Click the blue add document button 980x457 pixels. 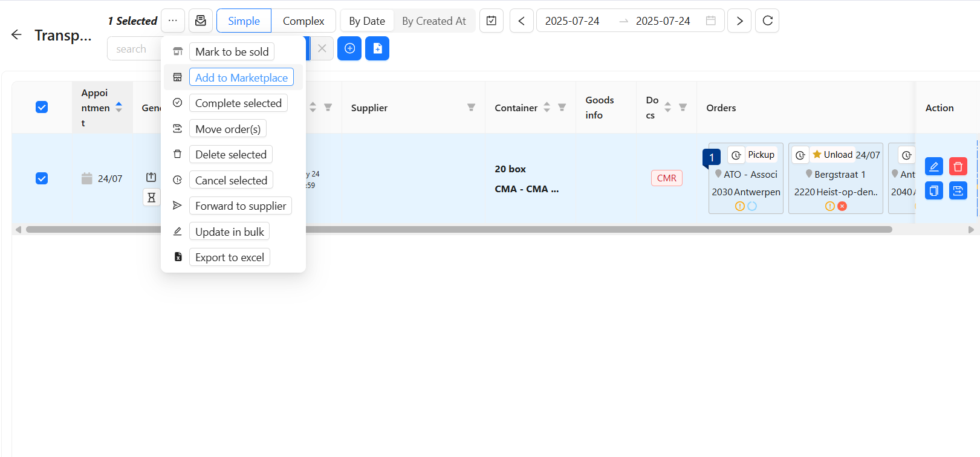(x=377, y=48)
